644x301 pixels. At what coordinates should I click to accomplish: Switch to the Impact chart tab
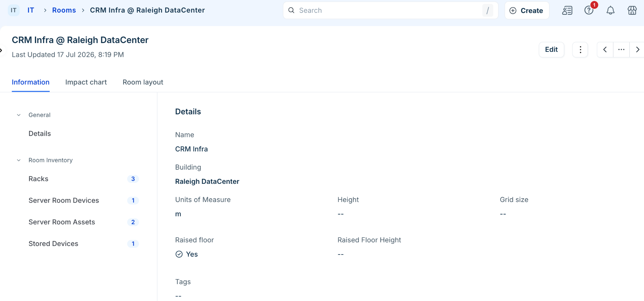tap(86, 82)
